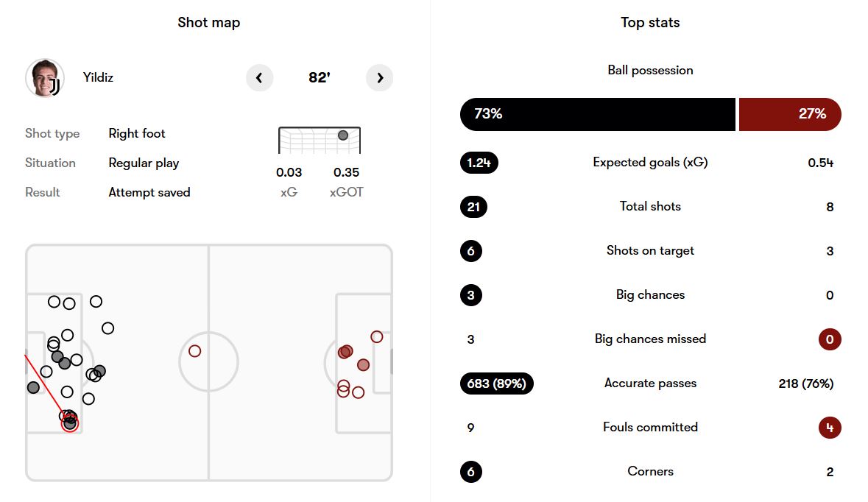Select the red 27% possession bar
Screen dimensions: 868x502
789,114
